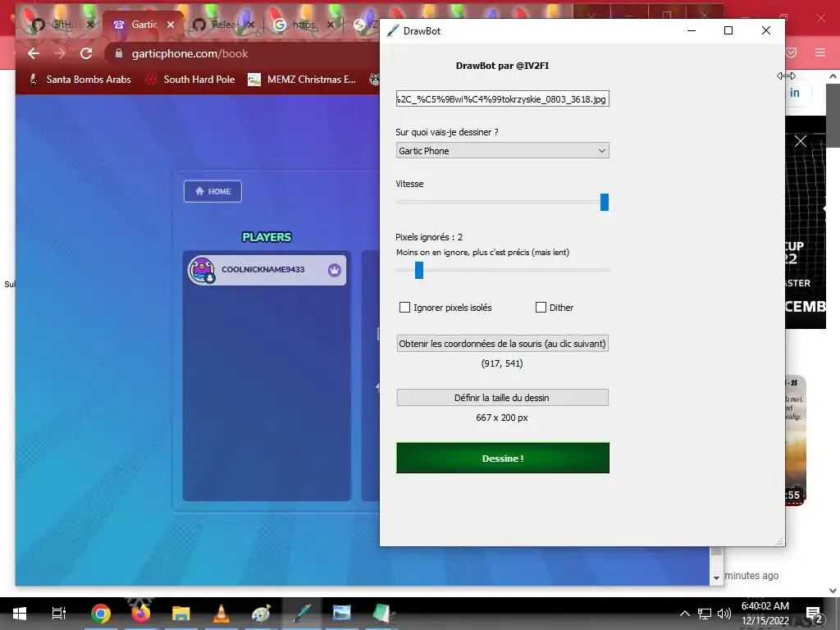Viewport: 840px width, 630px height.
Task: Click the green notepad taskbar icon
Action: (382, 614)
